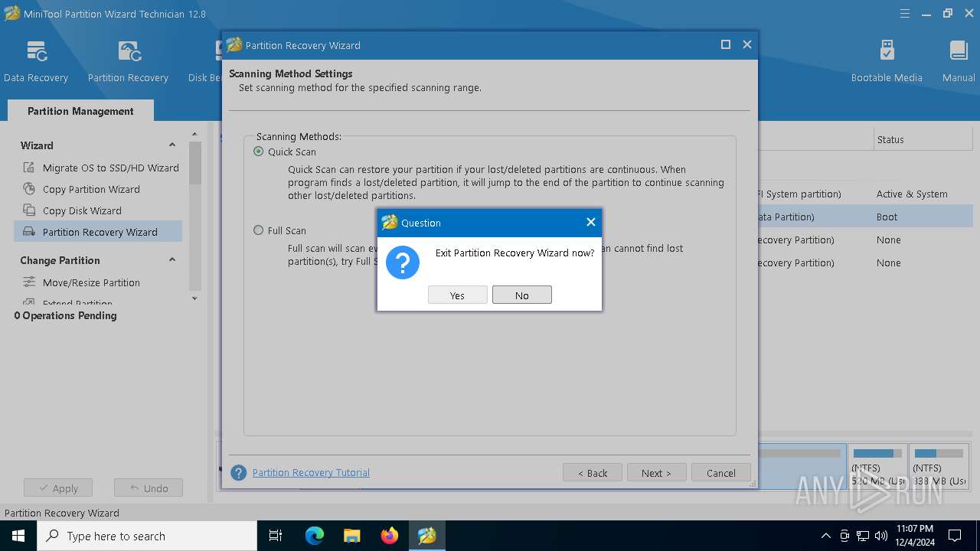Screen dimensions: 980x551
Task: Open the Manual from the toolbar
Action: pos(959,61)
